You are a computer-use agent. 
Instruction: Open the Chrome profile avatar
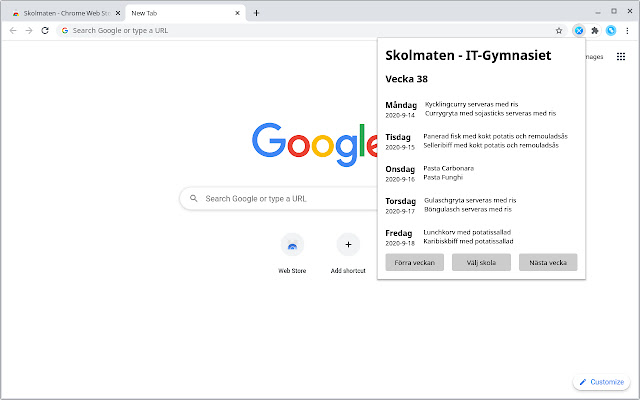[611, 31]
